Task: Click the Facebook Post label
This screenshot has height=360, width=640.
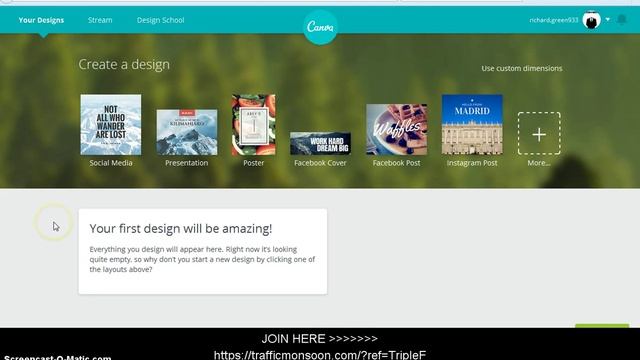Action: point(396,163)
